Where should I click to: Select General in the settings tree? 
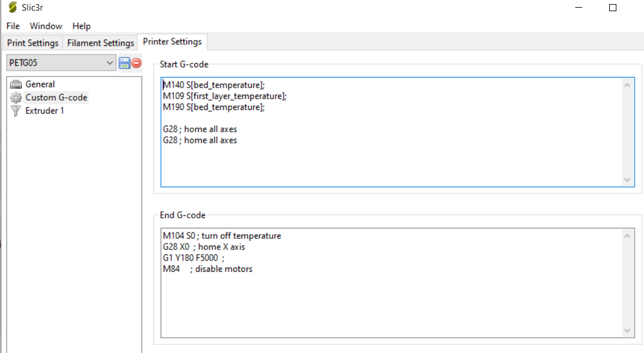coord(40,84)
